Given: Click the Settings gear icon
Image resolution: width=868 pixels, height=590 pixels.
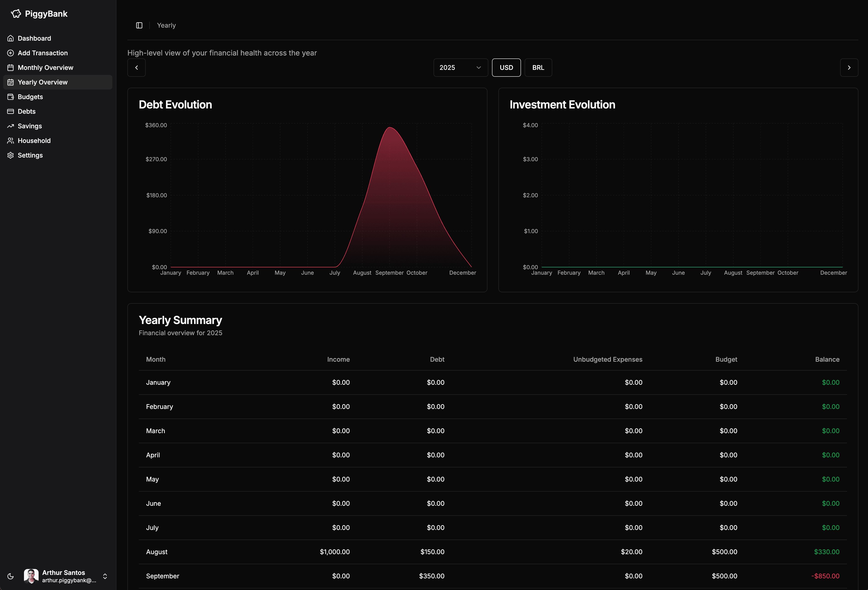Looking at the screenshot, I should tap(10, 155).
